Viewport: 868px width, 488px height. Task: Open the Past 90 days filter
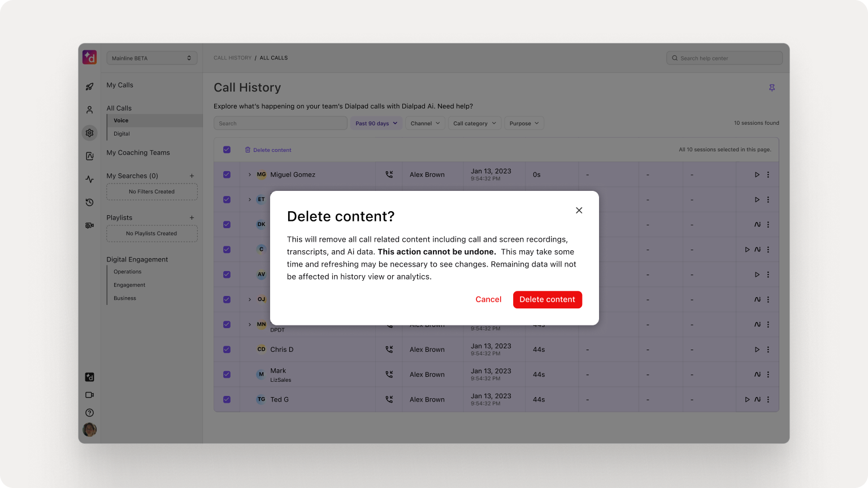[376, 123]
